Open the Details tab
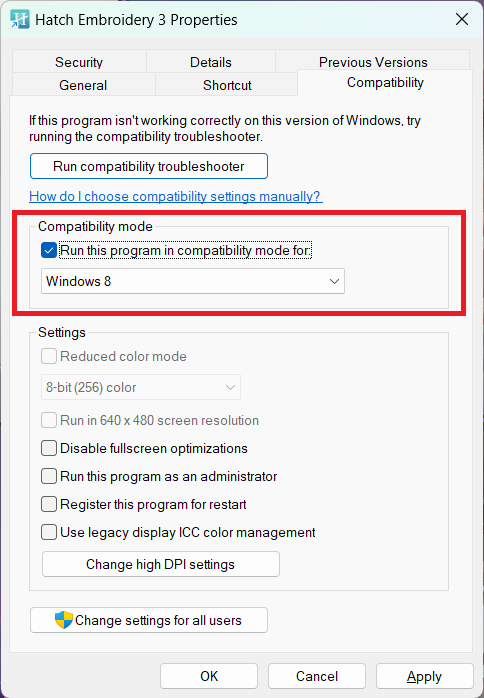Viewport: 484px width, 698px height. [x=211, y=61]
